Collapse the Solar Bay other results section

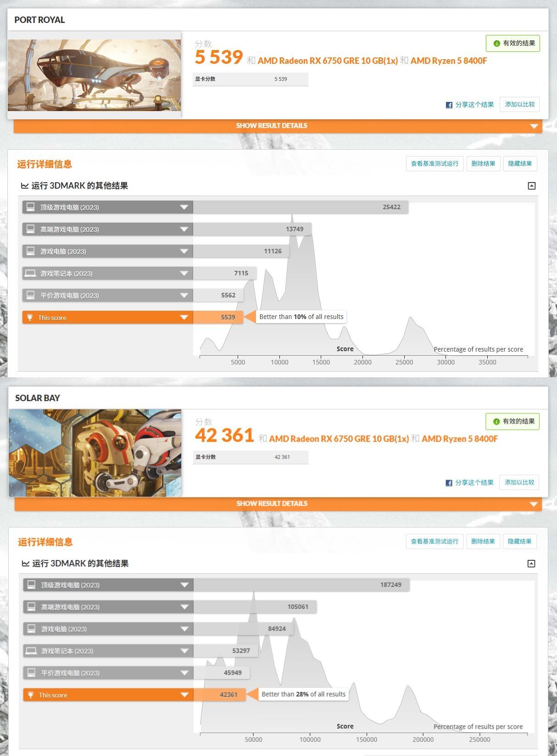(x=531, y=564)
